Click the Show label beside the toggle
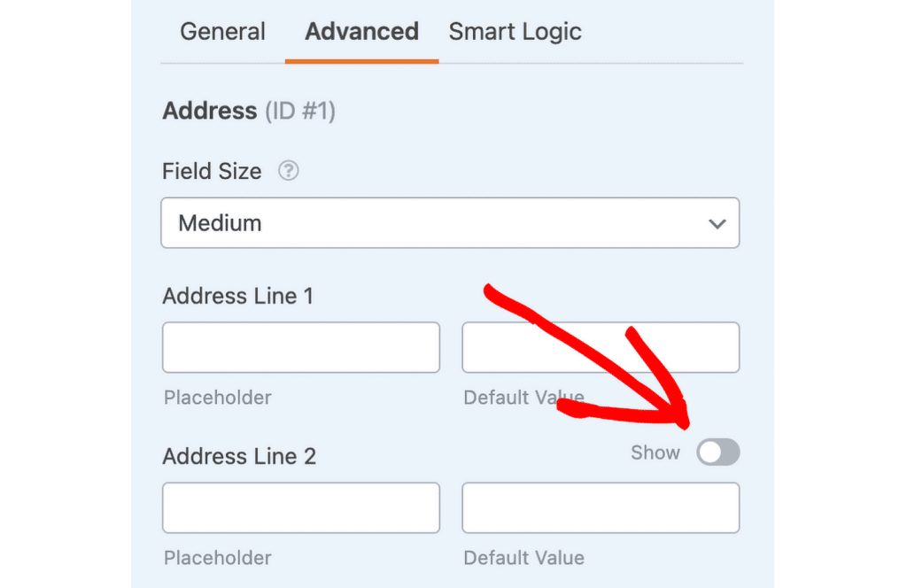This screenshot has height=588, width=907. [x=655, y=453]
